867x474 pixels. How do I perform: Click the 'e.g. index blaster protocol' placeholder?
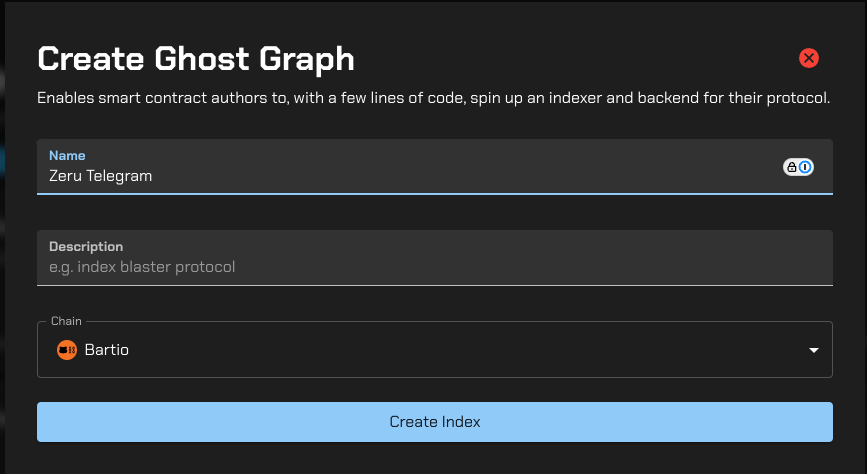(x=142, y=267)
